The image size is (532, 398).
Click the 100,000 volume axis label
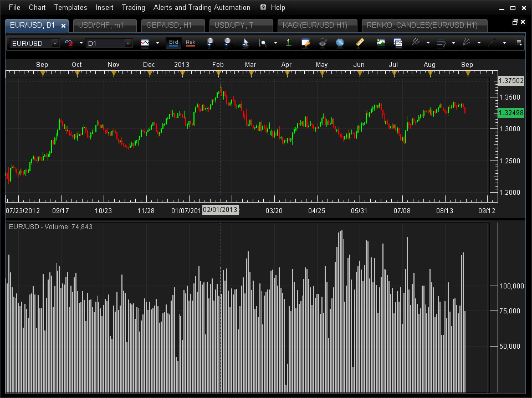pos(511,286)
